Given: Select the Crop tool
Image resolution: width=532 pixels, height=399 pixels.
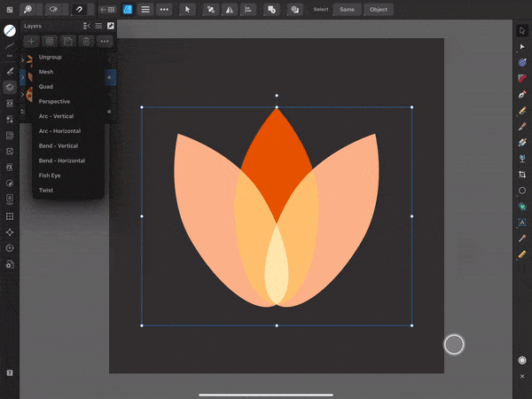Looking at the screenshot, I should coord(522,175).
